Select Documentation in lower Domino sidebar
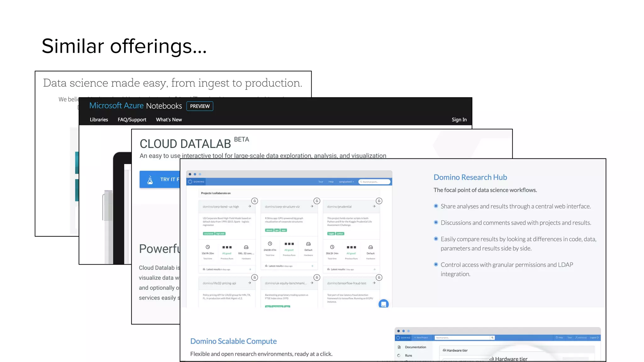This screenshot has height=362, width=644. click(x=415, y=347)
